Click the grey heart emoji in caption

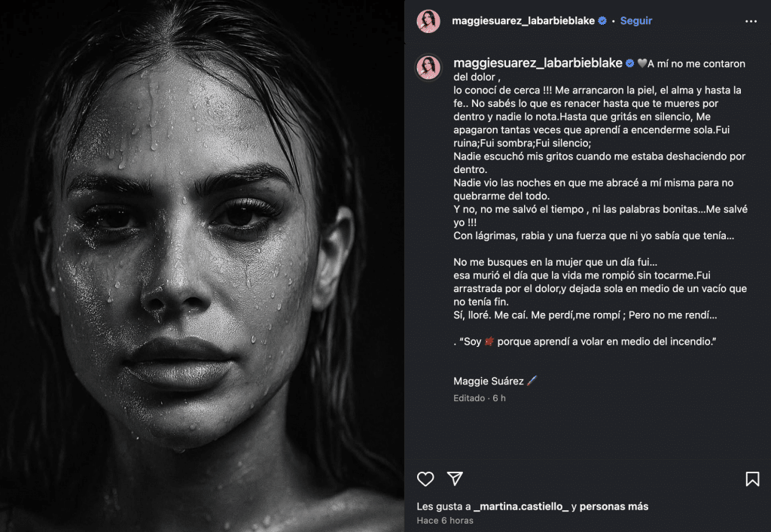point(641,63)
